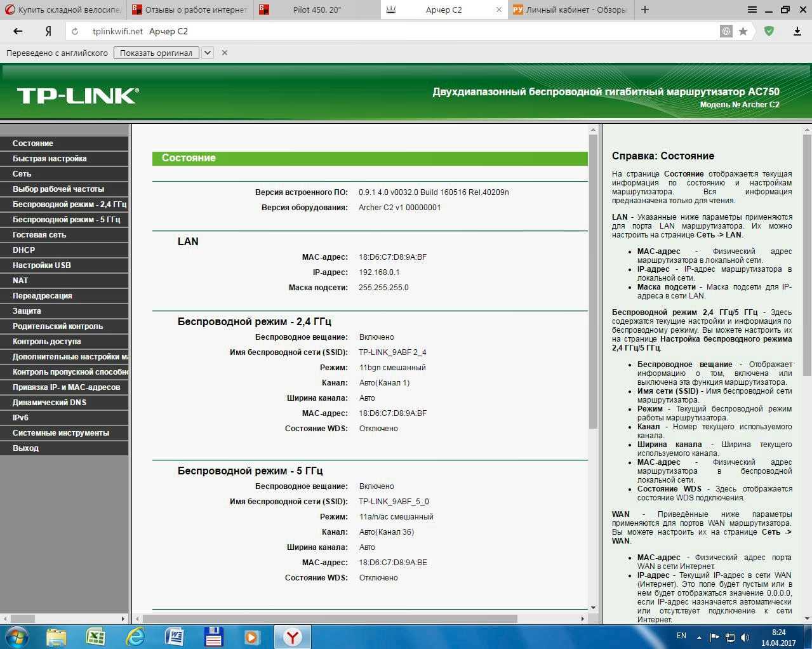
Task: Open Дополнительные настройки in the sidebar
Action: coord(64,357)
